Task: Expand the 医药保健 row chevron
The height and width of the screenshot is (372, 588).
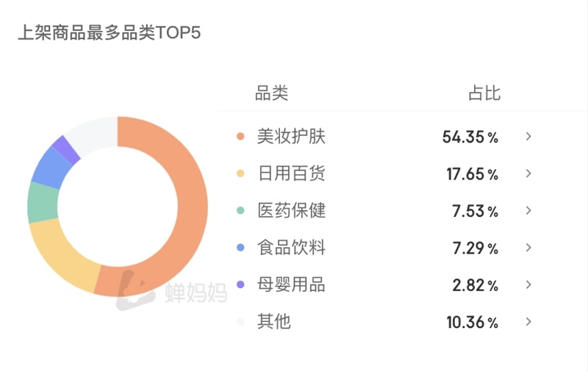Action: [x=528, y=211]
